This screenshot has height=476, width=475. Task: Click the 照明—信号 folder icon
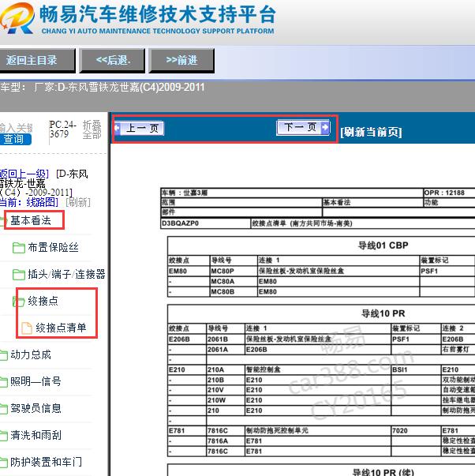3,382
